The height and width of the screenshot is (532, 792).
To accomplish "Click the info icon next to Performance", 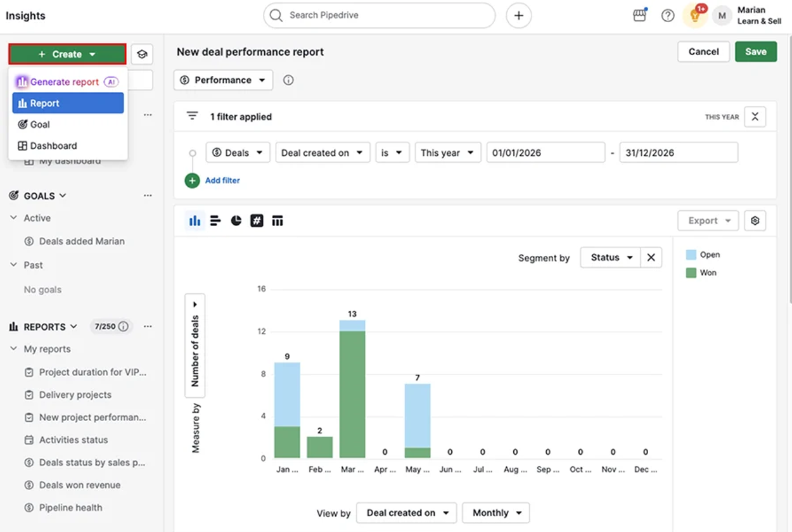I will pos(288,80).
